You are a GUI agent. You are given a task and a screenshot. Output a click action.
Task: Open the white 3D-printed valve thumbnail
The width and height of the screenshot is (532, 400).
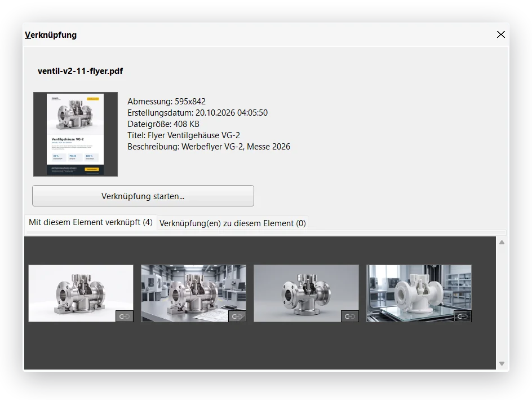coord(419,293)
